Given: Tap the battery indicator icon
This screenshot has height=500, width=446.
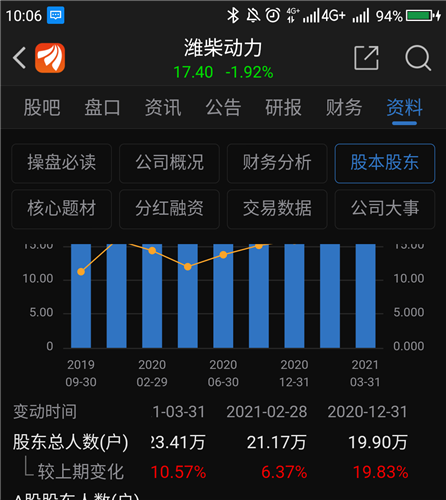Looking at the screenshot, I should tap(423, 16).
